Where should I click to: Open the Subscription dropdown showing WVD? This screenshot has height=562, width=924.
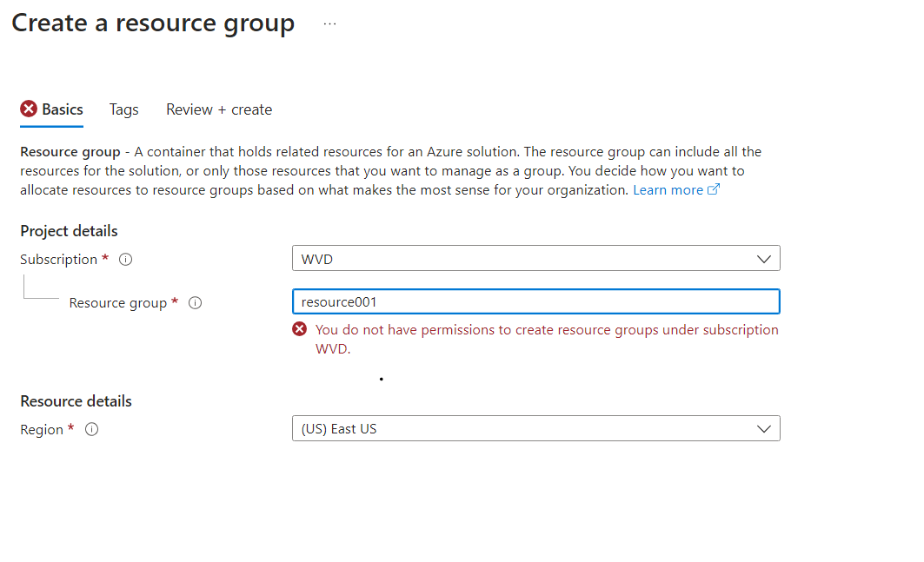click(535, 258)
